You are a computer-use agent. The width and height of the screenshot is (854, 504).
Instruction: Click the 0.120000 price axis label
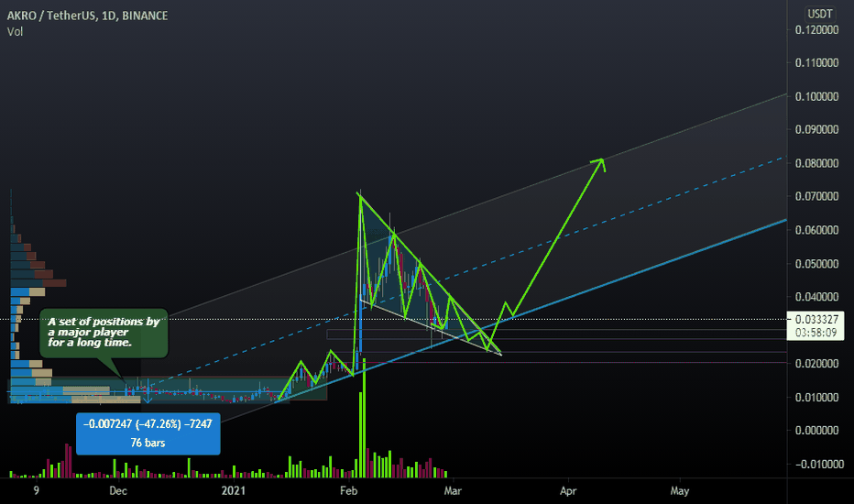tap(816, 30)
